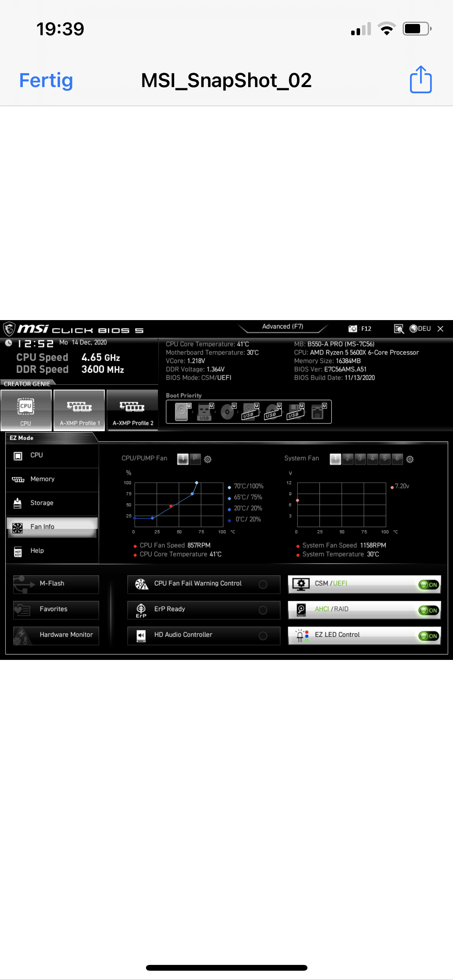This screenshot has width=453, height=980.
Task: Click the EZ LED bulb icon
Action: point(302,636)
